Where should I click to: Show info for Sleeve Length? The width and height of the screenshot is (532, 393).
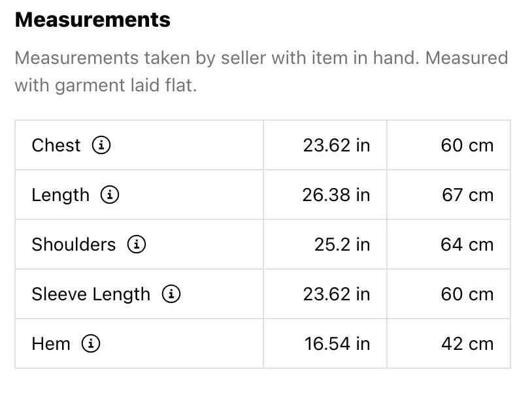[171, 294]
